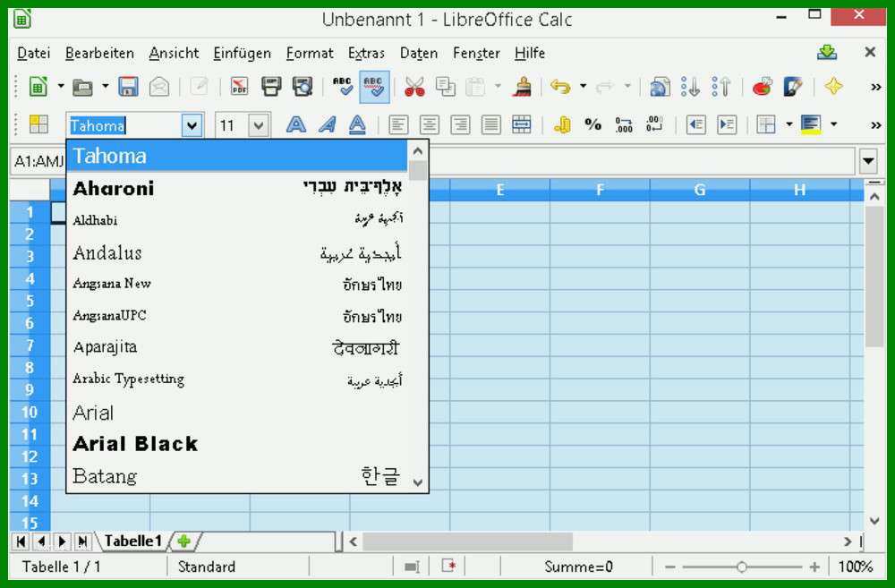Align cell content right
The width and height of the screenshot is (895, 588).
(x=460, y=124)
